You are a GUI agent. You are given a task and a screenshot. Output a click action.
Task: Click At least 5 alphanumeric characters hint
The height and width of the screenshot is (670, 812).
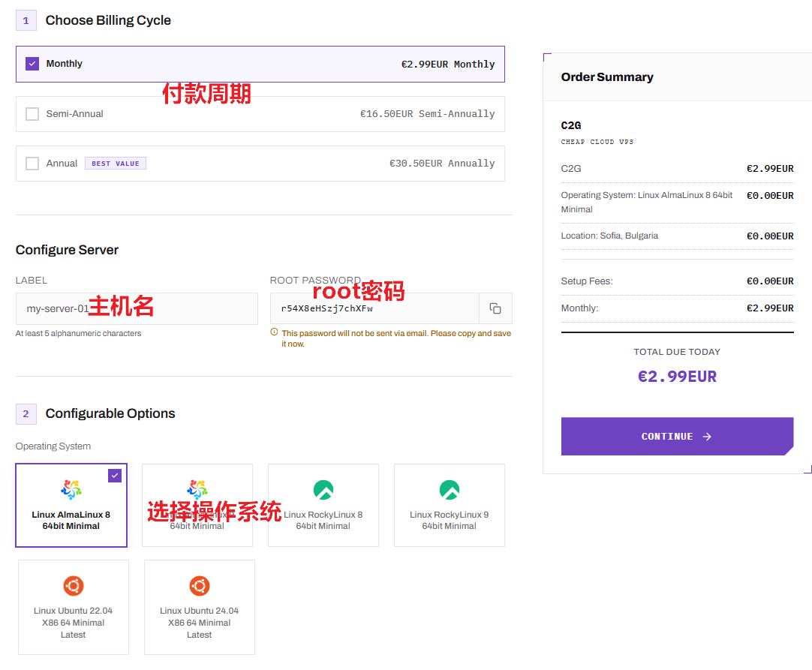coord(78,333)
